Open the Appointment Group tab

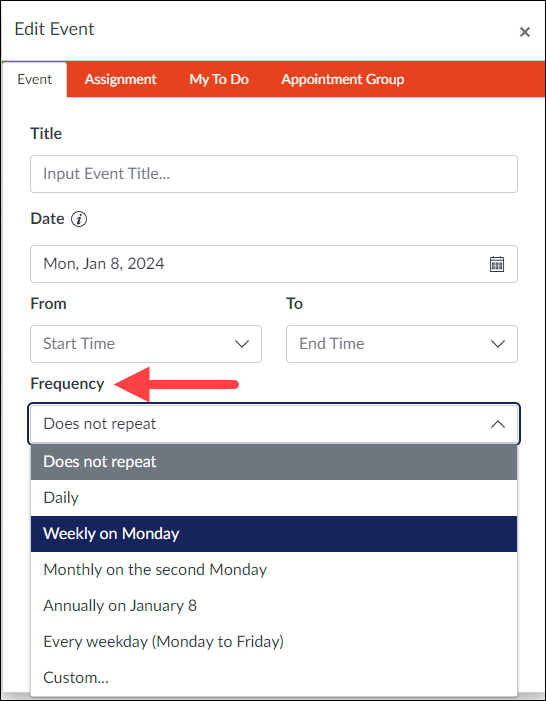[343, 80]
